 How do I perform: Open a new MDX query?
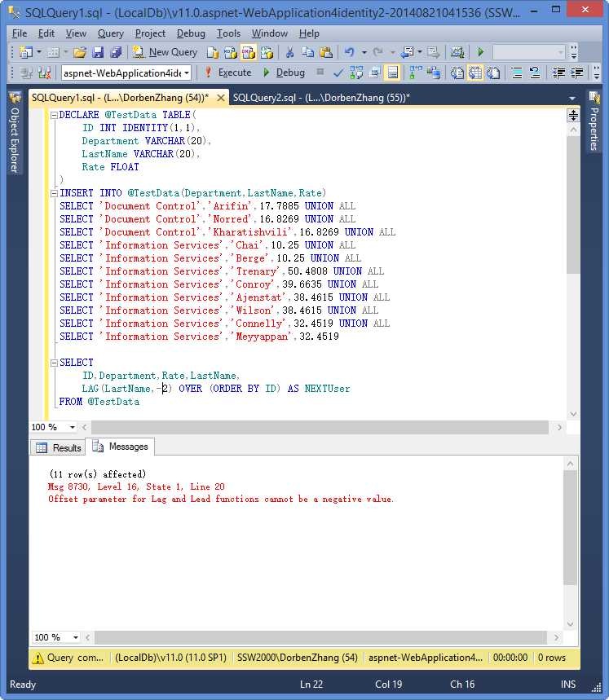click(x=231, y=52)
